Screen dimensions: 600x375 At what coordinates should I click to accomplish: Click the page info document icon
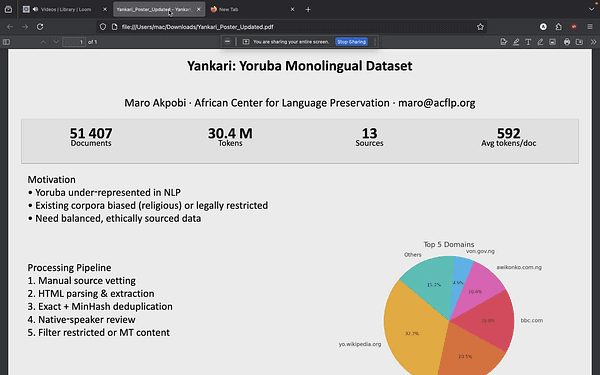click(x=114, y=27)
